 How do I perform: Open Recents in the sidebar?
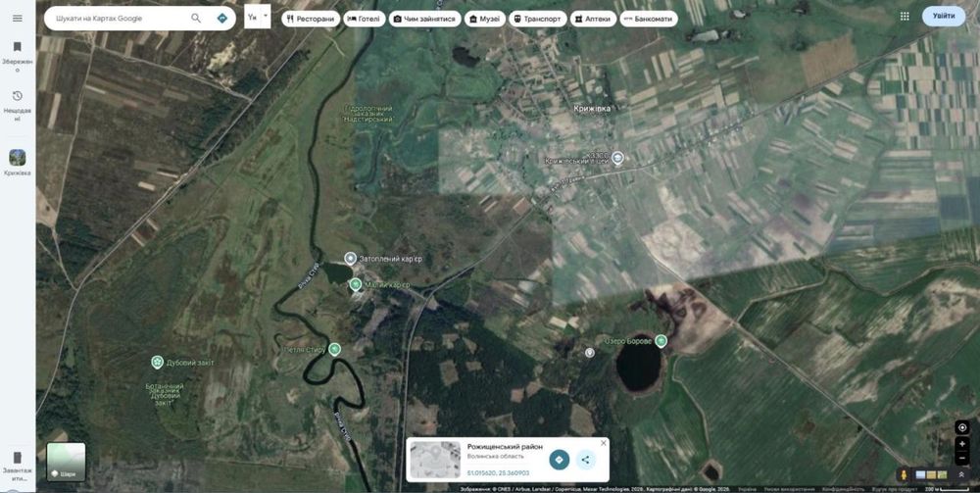click(x=18, y=105)
